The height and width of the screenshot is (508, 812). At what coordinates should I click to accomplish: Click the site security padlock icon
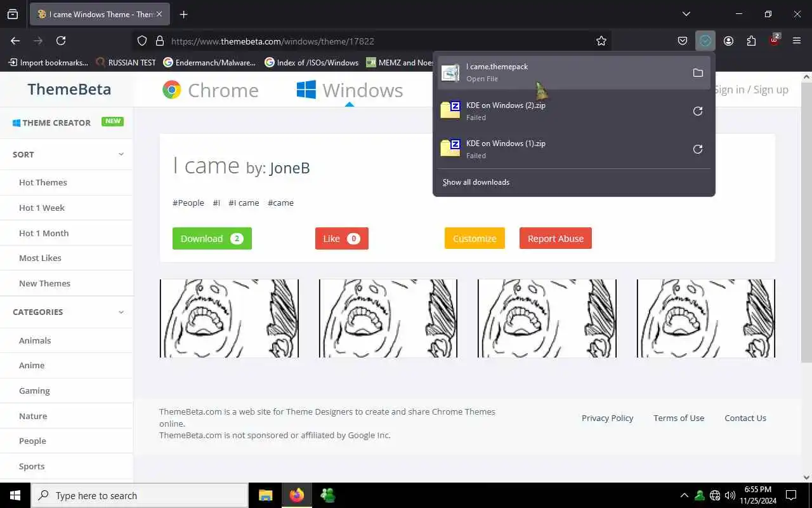pyautogui.click(x=159, y=41)
